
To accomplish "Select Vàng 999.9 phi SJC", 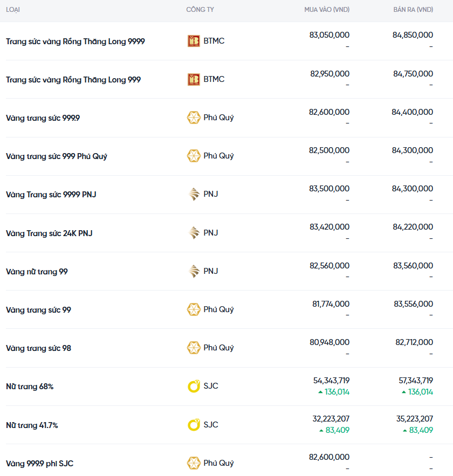I will 40,464.
